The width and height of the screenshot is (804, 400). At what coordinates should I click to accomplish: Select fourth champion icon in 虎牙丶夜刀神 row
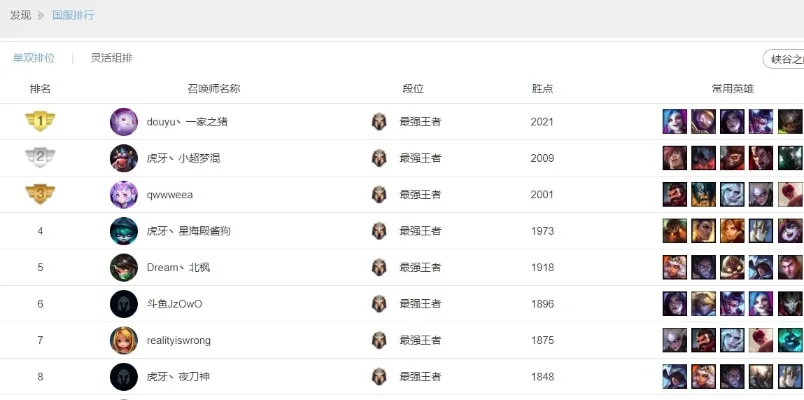coord(761,376)
